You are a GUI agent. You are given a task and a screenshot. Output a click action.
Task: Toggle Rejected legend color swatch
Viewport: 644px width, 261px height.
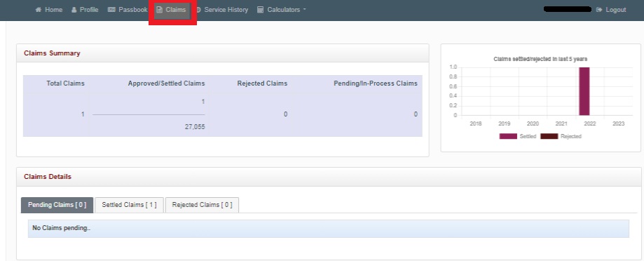pos(549,136)
